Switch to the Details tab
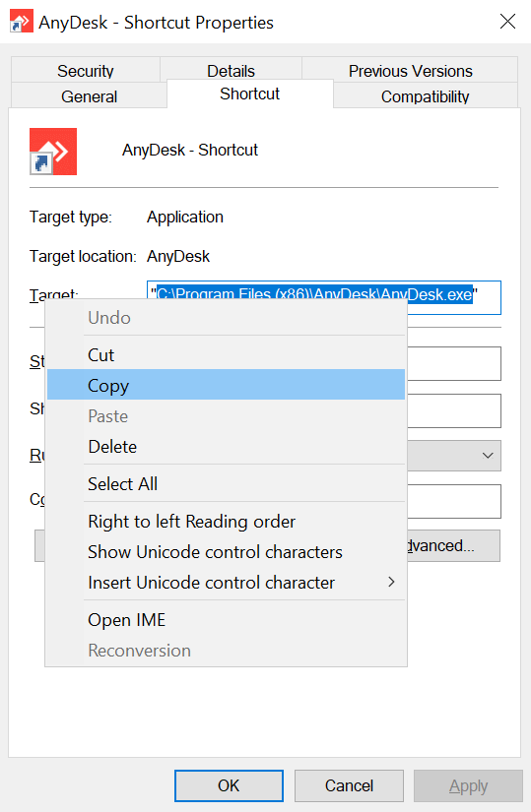This screenshot has width=531, height=812. point(232,70)
